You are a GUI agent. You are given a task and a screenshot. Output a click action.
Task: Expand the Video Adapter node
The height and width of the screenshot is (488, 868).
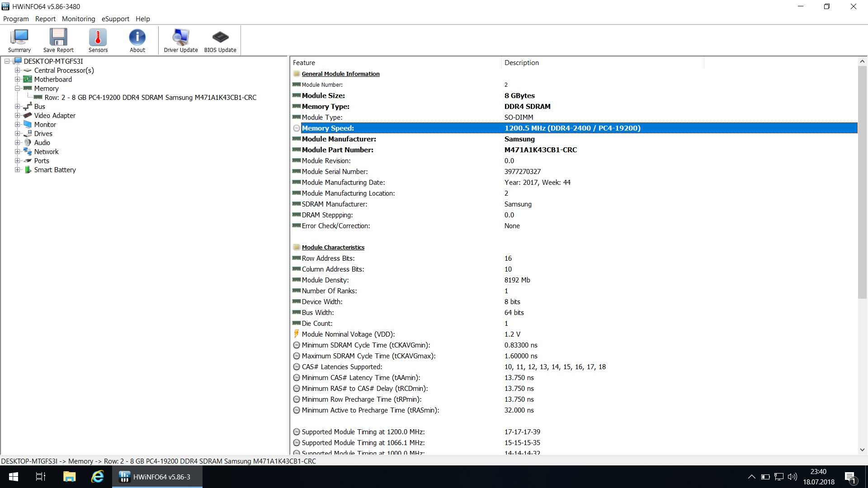pos(17,116)
